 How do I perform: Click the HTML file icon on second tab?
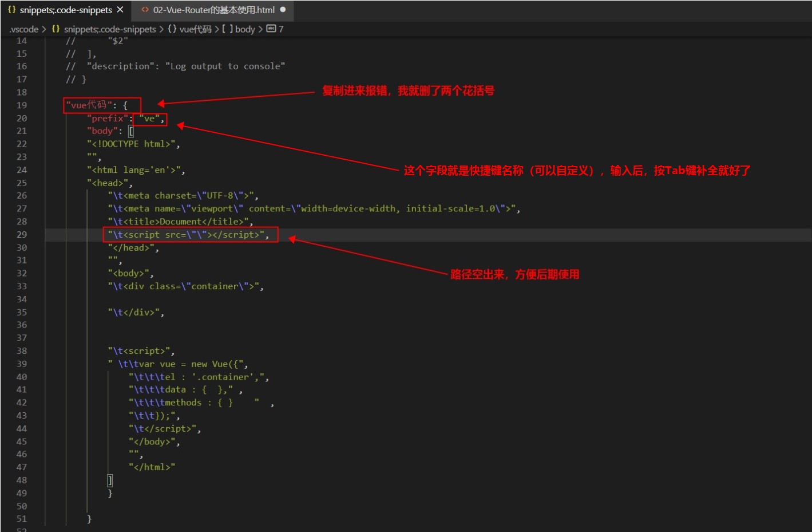(145, 10)
